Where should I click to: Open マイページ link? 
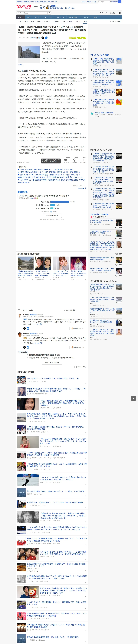[103, 13]
